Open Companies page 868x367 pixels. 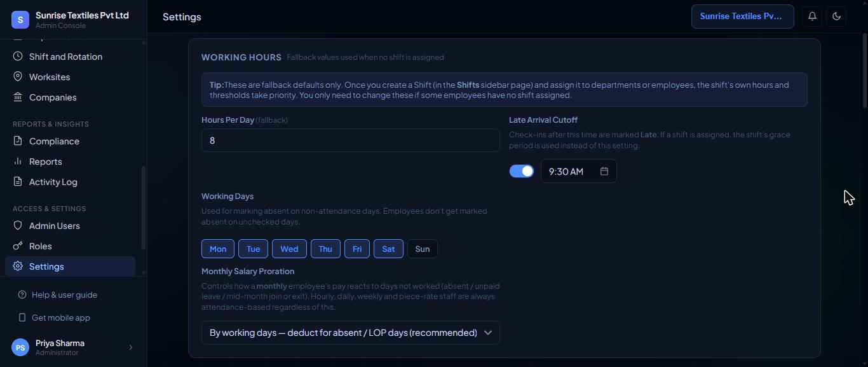tap(70, 97)
